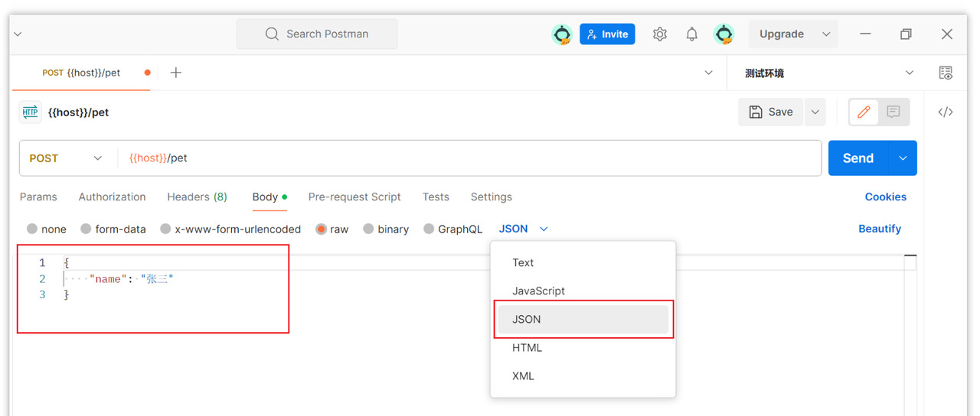This screenshot has height=416, width=980.
Task: Switch to the Authorization tab
Action: click(x=112, y=197)
